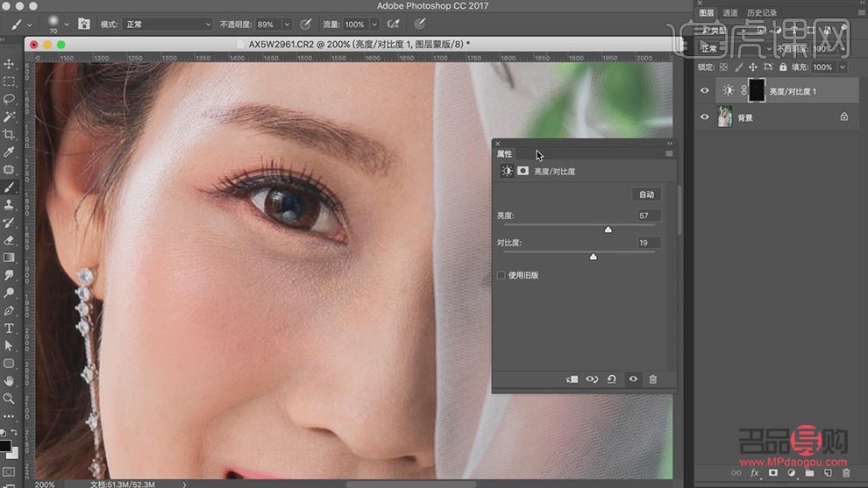868x488 pixels.
Task: Toggle visibility of the 背景 layer
Action: point(705,117)
